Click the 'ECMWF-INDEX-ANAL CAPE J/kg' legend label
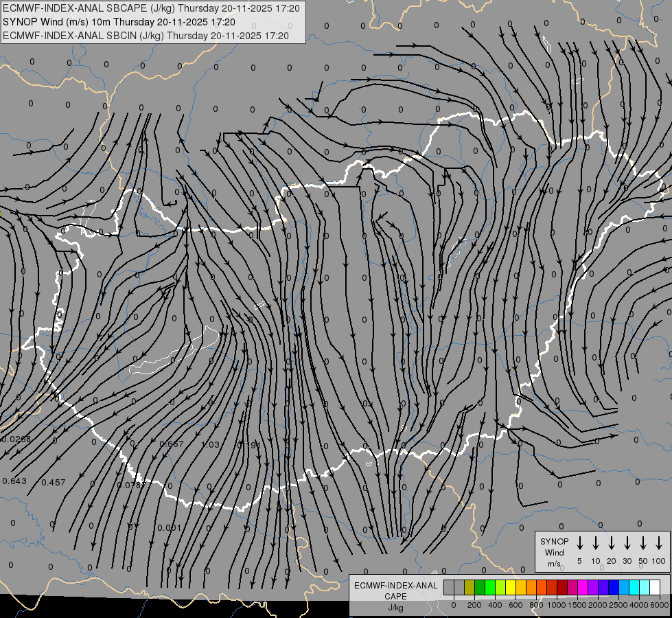Viewport: 672px width, 618px height. click(395, 596)
